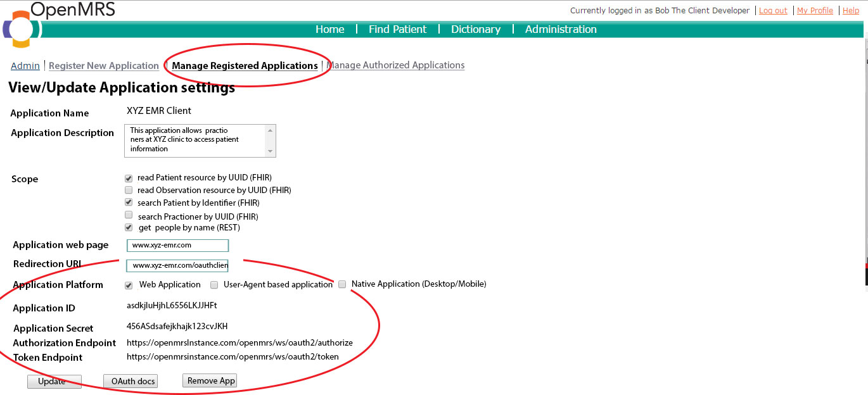Image resolution: width=868 pixels, height=395 pixels.
Task: Click the Redirection URI field
Action: click(177, 266)
